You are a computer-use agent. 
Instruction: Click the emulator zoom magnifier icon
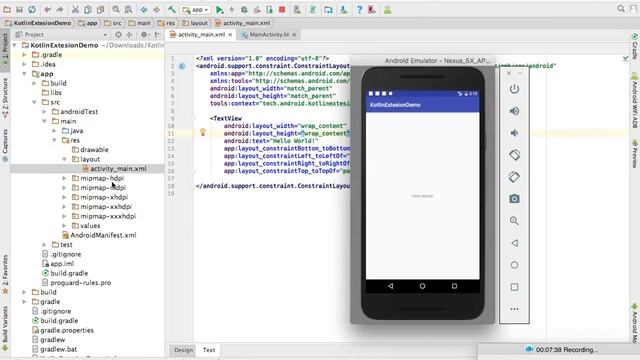pos(514,221)
